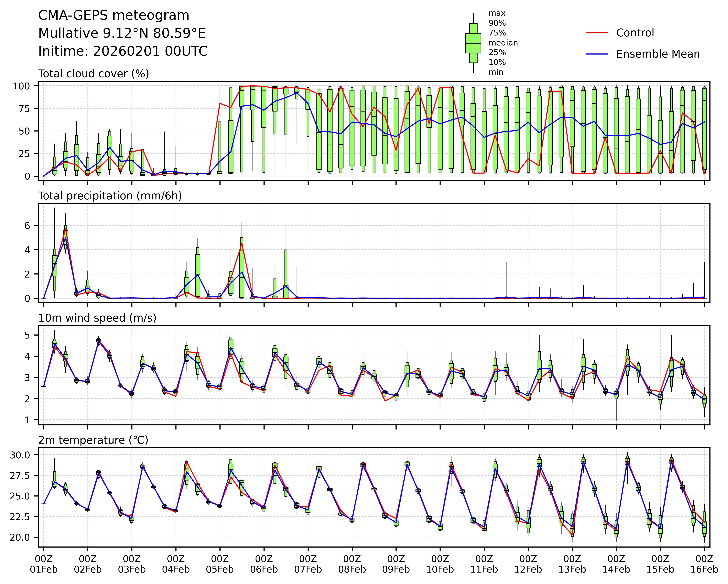The height and width of the screenshot is (584, 728).
Task: Click the 'CMA-GEPS meteogram' title text
Action: (114, 16)
